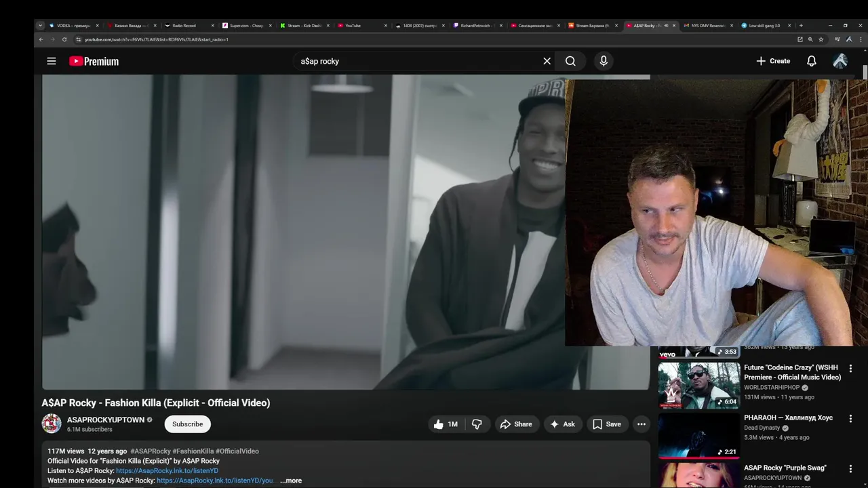Click the Dead Dynasty channel name
Viewport: 868px width, 488px height.
click(x=762, y=428)
